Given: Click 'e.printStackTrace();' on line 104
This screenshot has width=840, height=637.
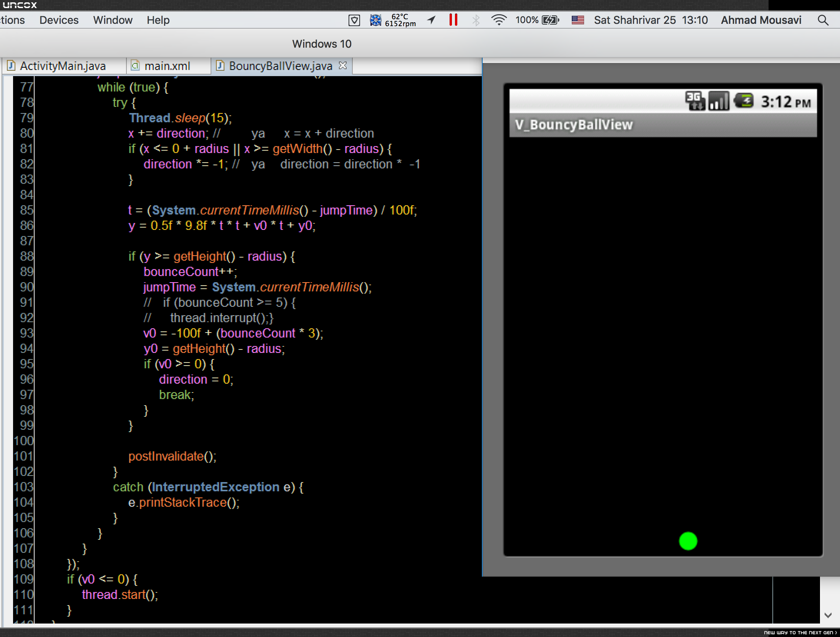Looking at the screenshot, I should [184, 502].
